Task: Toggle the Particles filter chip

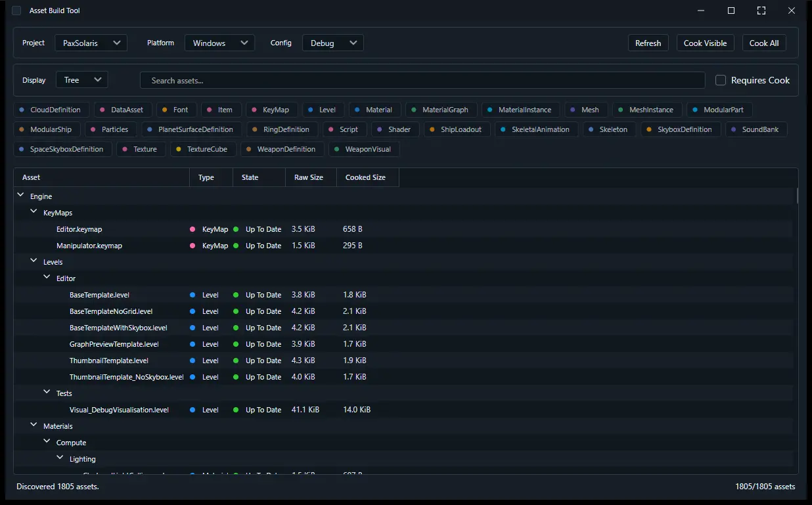Action: coord(110,129)
